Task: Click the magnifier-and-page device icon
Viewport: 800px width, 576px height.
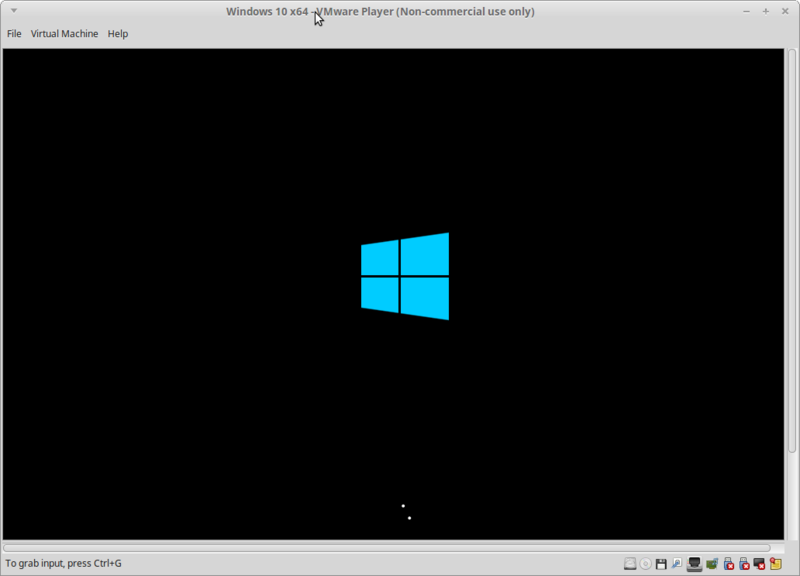Action: click(677, 564)
